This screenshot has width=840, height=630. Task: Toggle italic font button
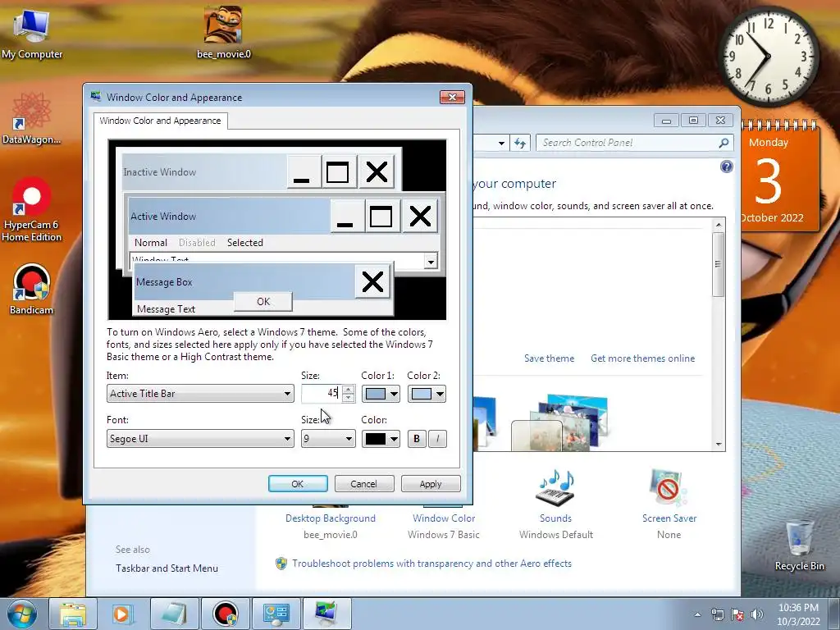438,439
